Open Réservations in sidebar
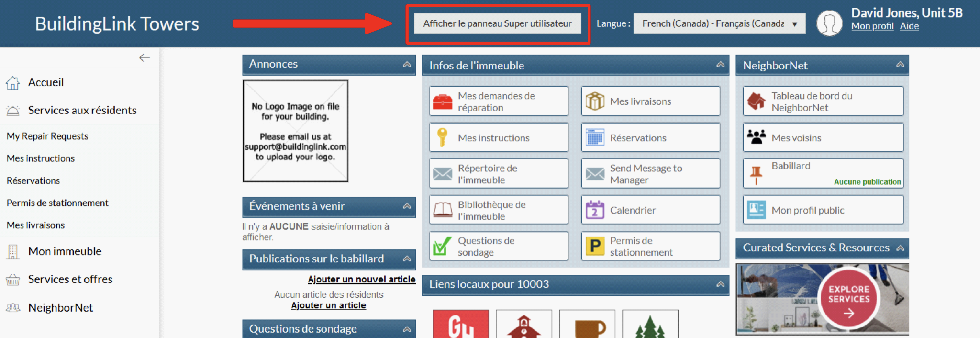 point(33,180)
